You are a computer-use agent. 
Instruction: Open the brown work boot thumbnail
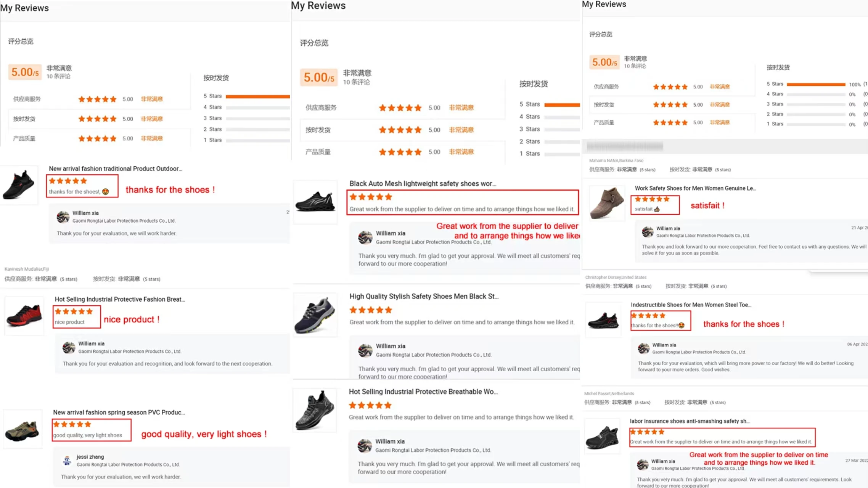[x=606, y=203]
